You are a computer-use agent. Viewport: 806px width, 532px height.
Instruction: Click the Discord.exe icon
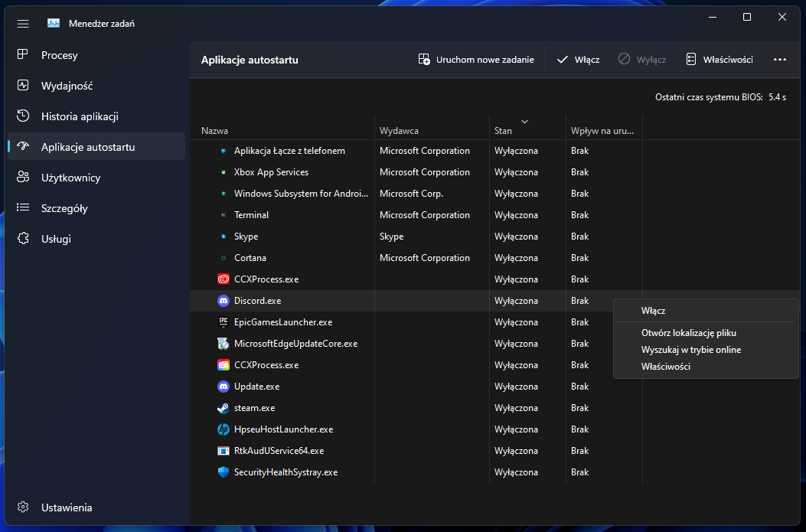(x=223, y=301)
